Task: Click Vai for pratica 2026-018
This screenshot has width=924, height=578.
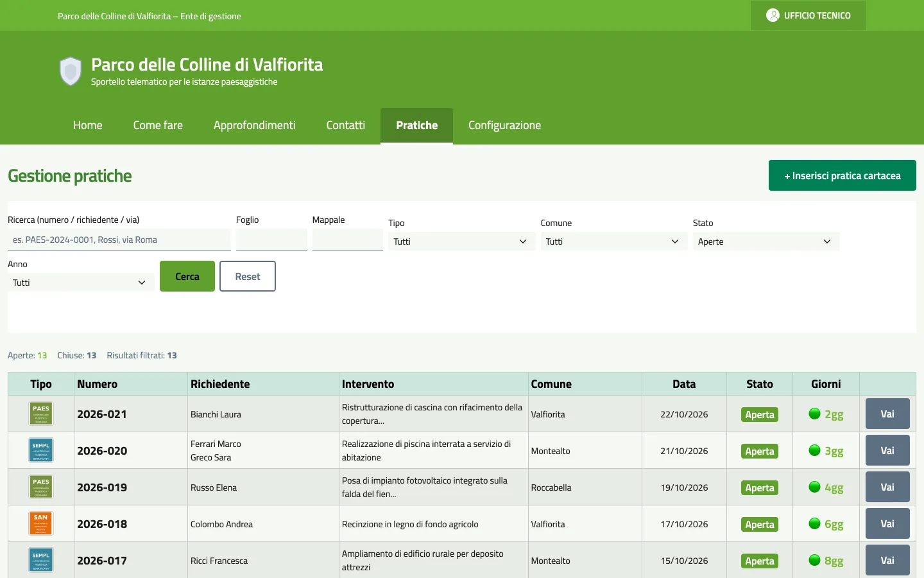Action: click(x=887, y=523)
